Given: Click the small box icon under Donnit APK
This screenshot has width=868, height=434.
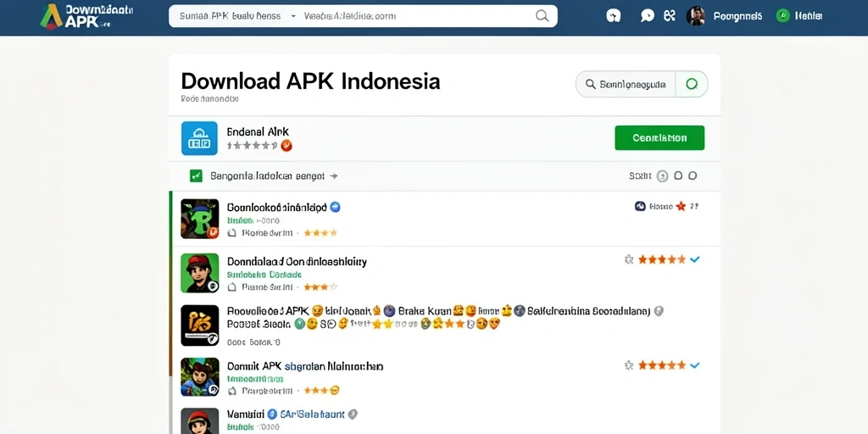Looking at the screenshot, I should point(232,391).
